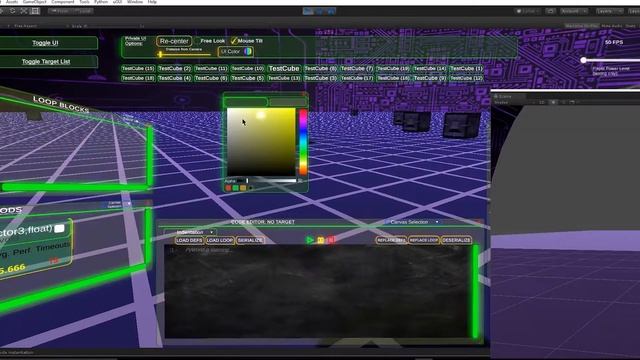Click the Unity play button in top toolbar

pyautogui.click(x=308, y=11)
